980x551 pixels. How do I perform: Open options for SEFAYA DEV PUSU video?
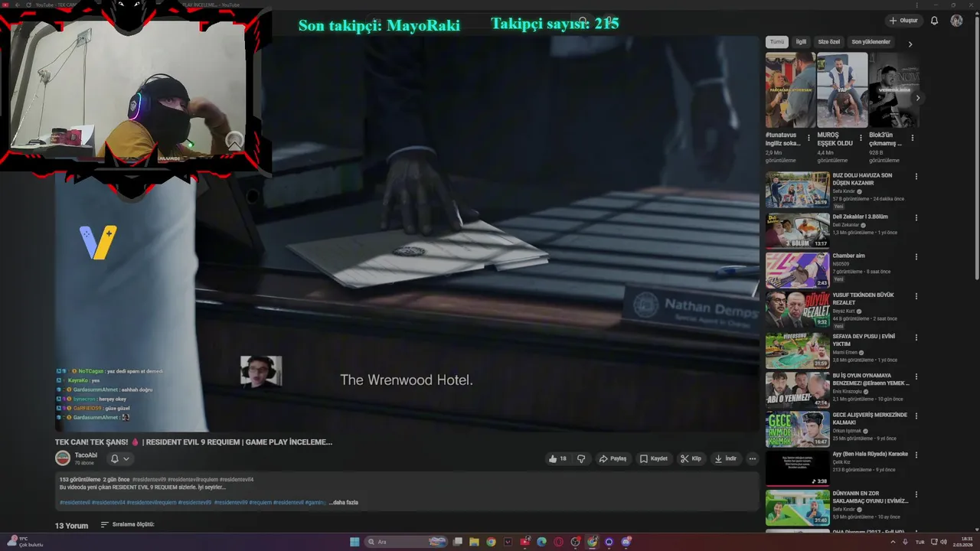916,337
